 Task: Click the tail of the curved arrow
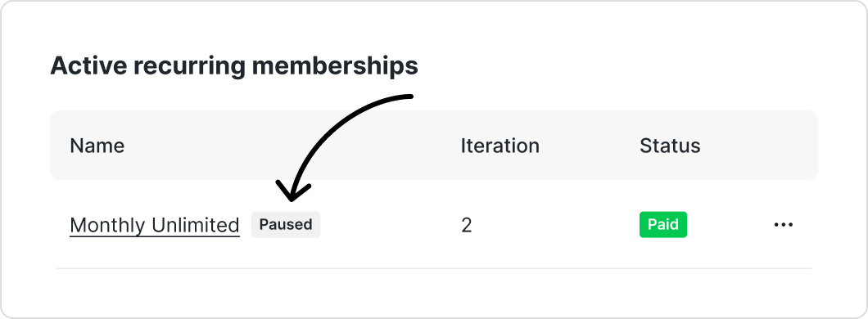(x=407, y=97)
